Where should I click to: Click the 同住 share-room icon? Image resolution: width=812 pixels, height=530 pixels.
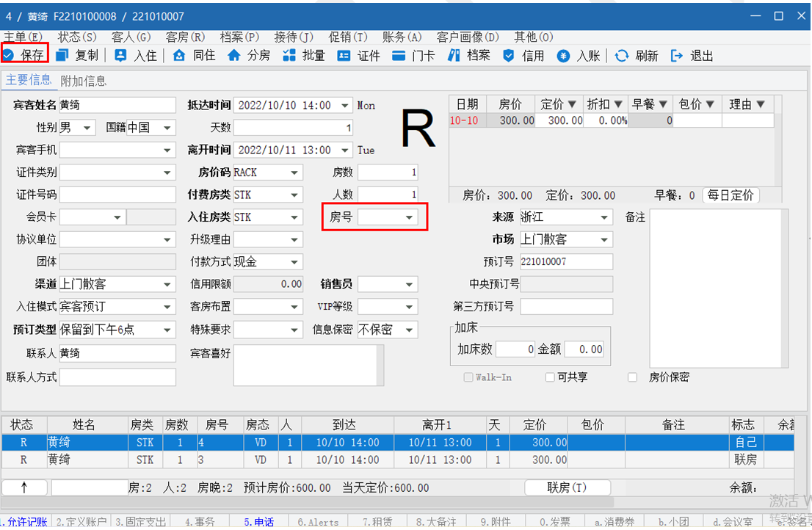(179, 55)
